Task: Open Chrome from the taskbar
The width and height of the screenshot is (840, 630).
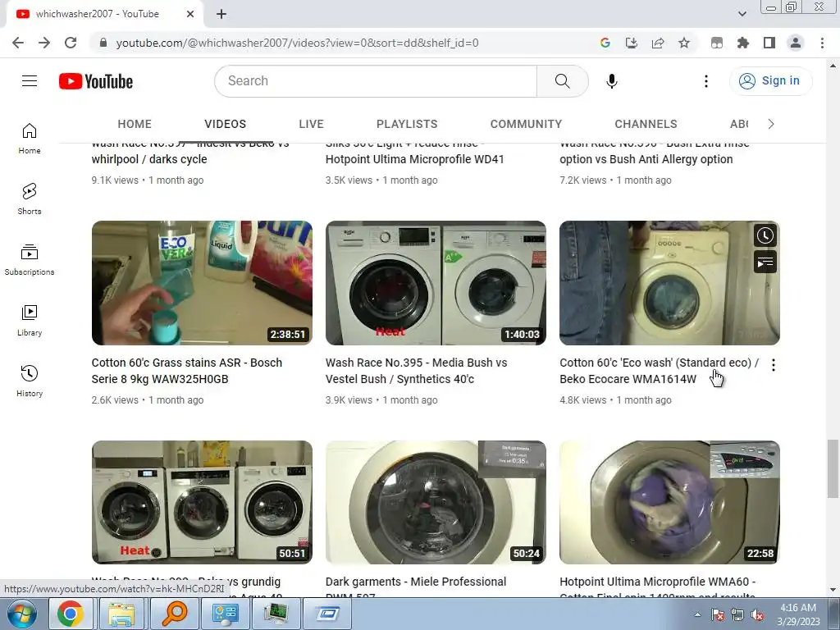Action: point(71,614)
